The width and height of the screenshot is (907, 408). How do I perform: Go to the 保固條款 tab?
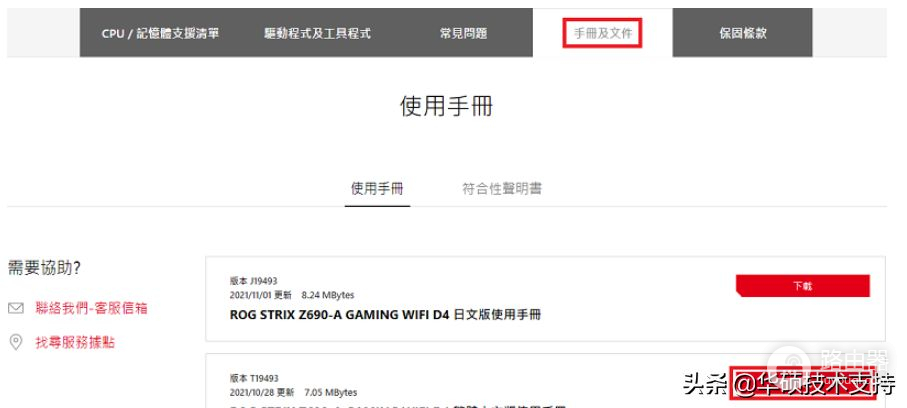743,34
